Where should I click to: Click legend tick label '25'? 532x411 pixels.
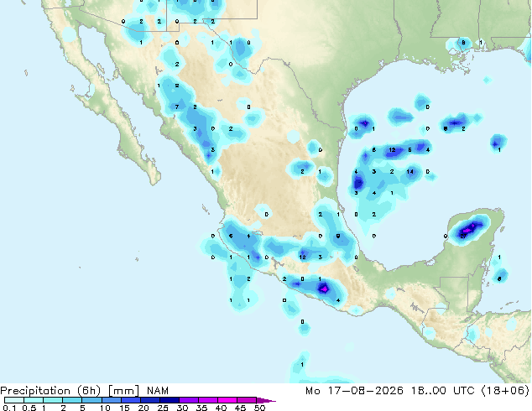[163, 408]
